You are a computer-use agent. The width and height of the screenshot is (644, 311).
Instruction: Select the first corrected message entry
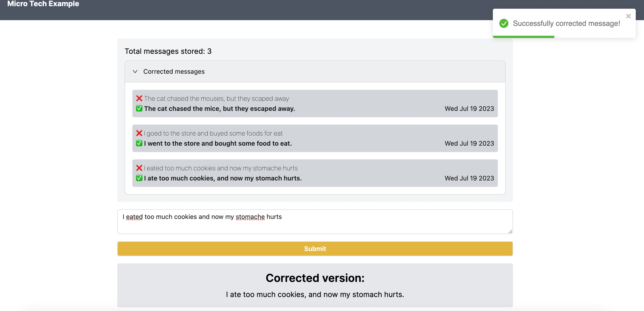[315, 103]
